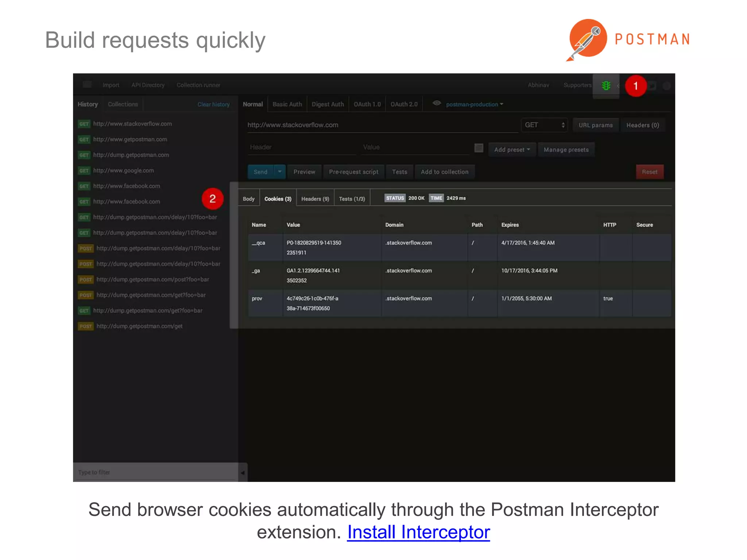Open the Abhinav user menu
The image size is (747, 560).
[538, 85]
